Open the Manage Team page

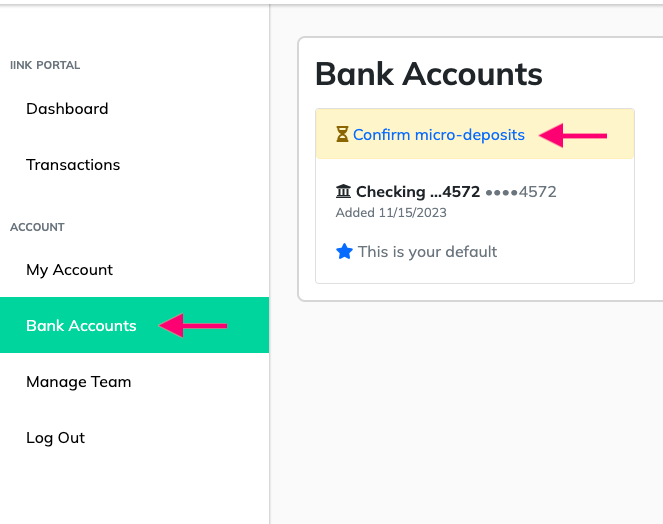point(79,381)
